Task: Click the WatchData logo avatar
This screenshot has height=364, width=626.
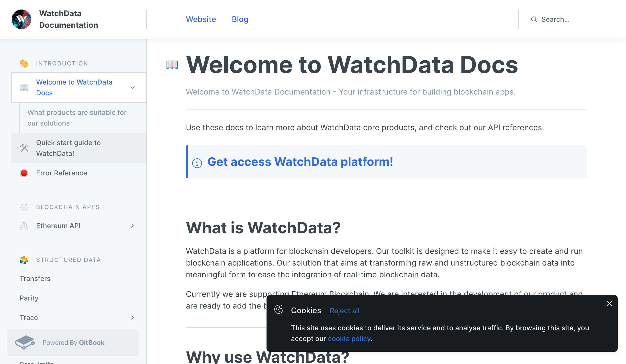Action: (21, 19)
